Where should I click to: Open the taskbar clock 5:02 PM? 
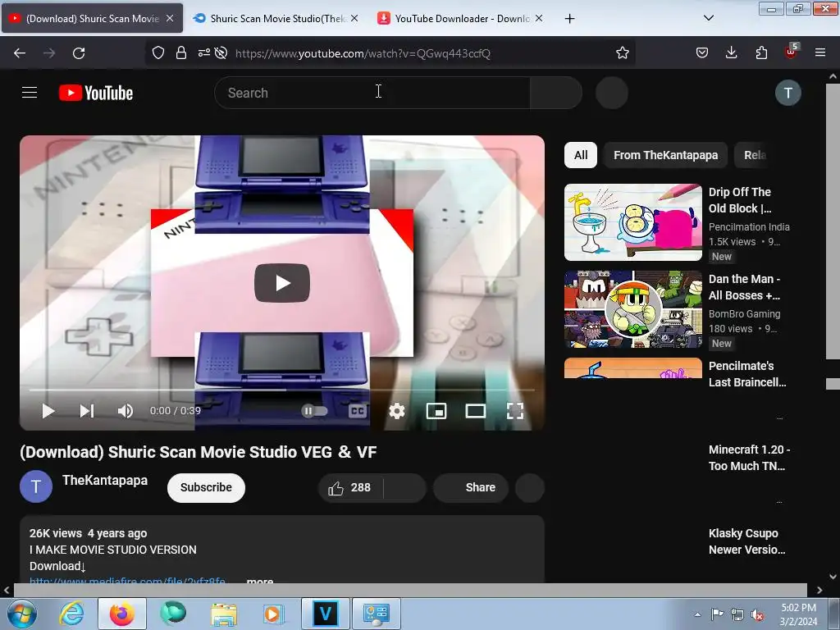tap(798, 614)
